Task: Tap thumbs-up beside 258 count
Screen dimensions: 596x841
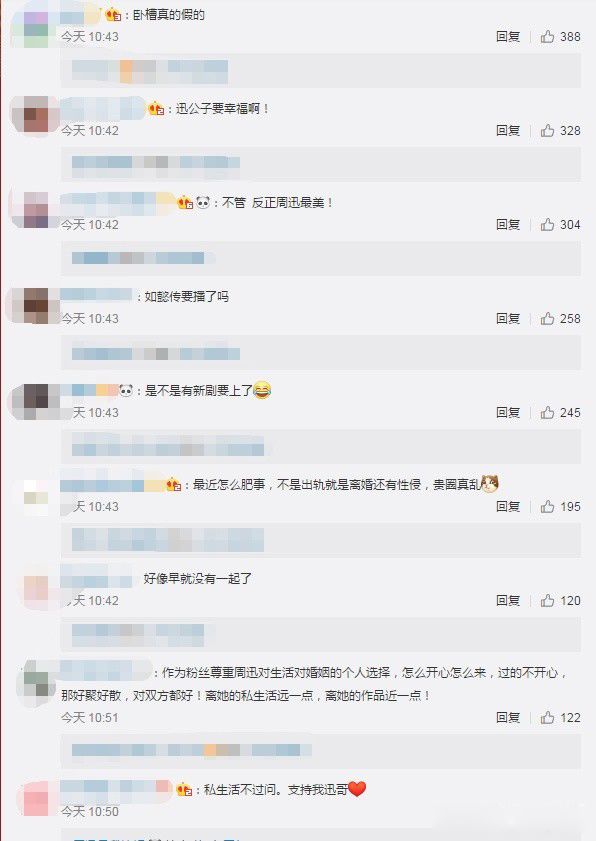Action: [x=547, y=319]
